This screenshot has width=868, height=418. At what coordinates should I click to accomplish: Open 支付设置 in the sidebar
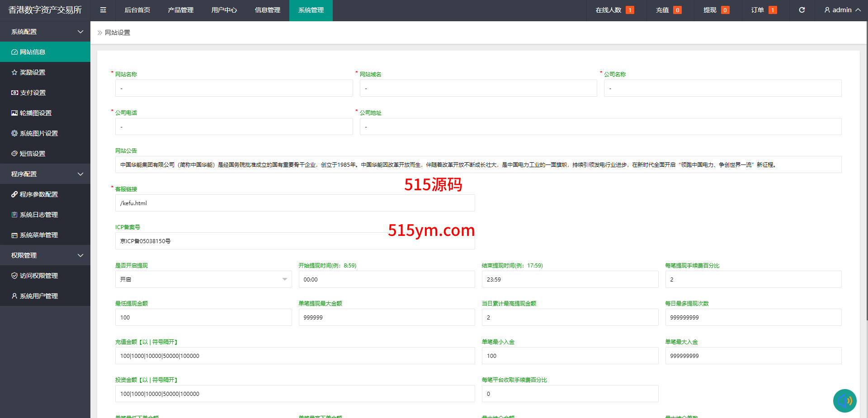click(x=33, y=93)
